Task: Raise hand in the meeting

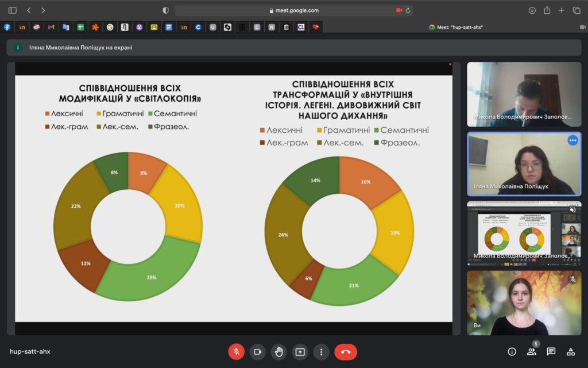Action: (x=278, y=352)
